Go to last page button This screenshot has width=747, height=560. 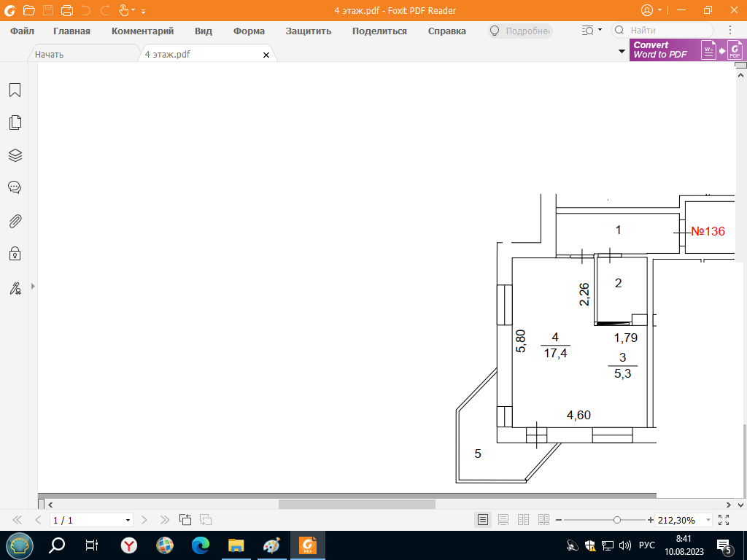coord(165,519)
